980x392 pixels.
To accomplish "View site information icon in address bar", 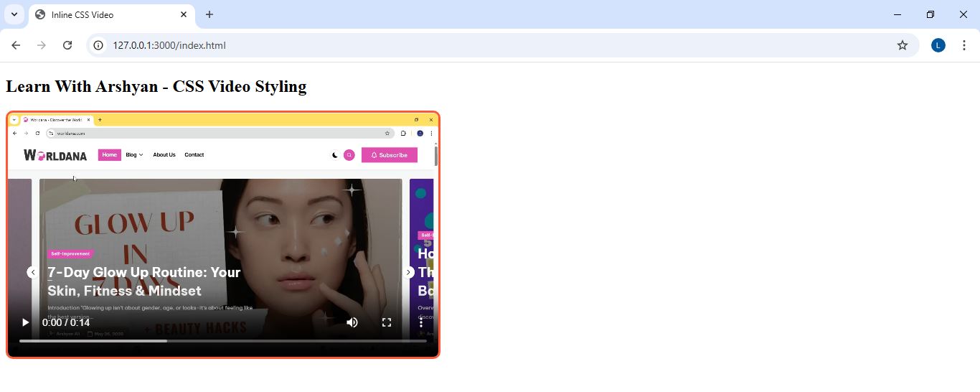I will [x=99, y=45].
